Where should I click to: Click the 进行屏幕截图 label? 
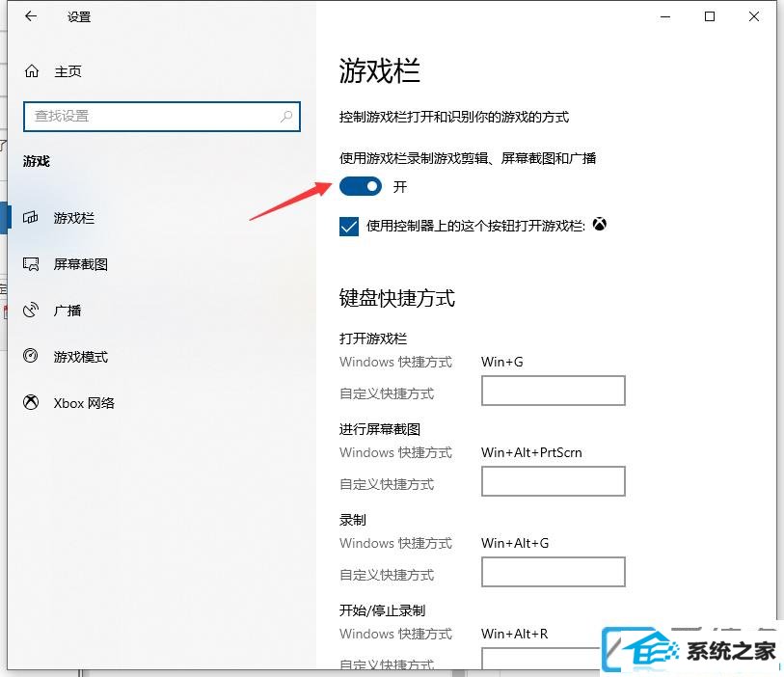click(x=380, y=429)
